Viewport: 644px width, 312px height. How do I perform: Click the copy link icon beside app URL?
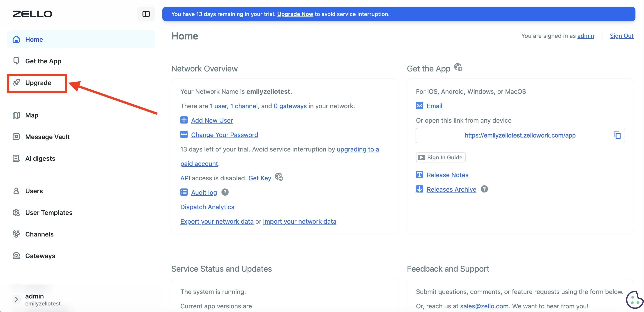[617, 135]
